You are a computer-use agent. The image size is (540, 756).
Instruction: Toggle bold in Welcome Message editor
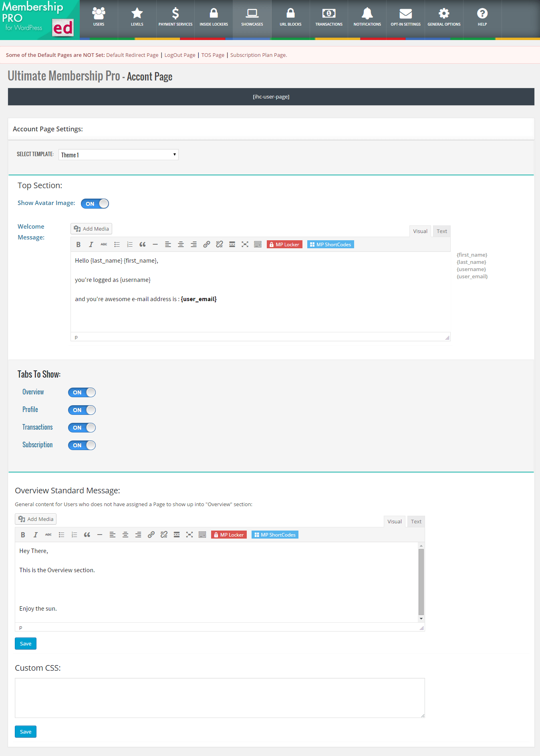(x=79, y=244)
